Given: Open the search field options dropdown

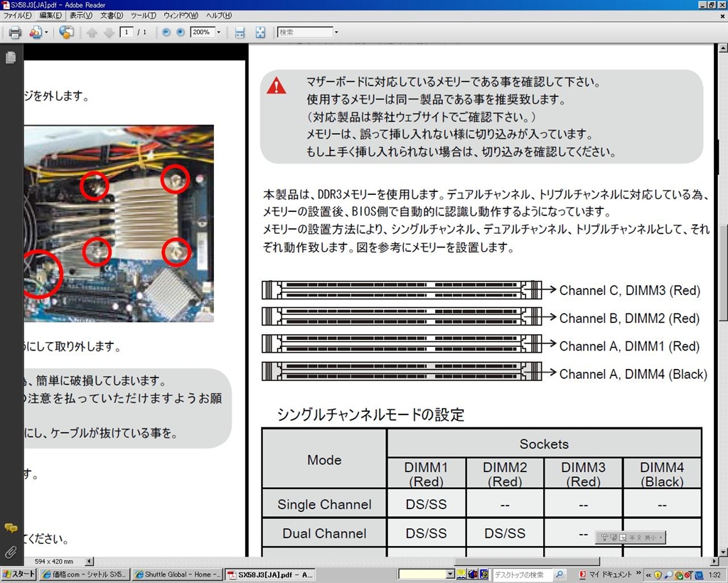Looking at the screenshot, I should [336, 32].
